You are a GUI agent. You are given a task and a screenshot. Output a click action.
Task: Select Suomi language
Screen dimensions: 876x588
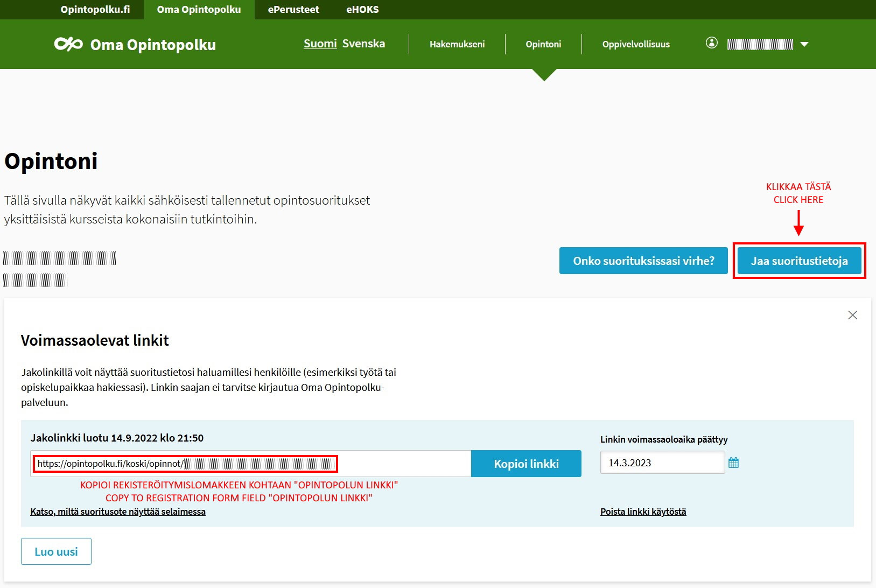[x=320, y=44]
